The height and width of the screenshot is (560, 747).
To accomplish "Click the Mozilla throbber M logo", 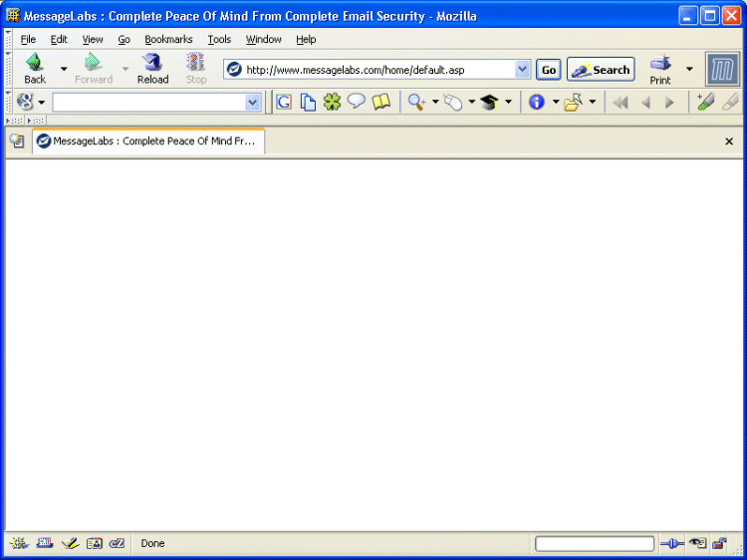I will click(x=723, y=70).
